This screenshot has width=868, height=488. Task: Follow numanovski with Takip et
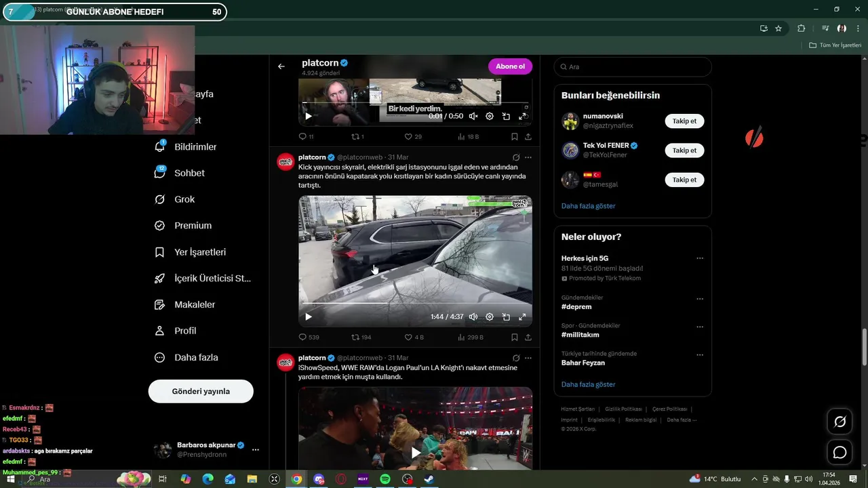(x=684, y=121)
